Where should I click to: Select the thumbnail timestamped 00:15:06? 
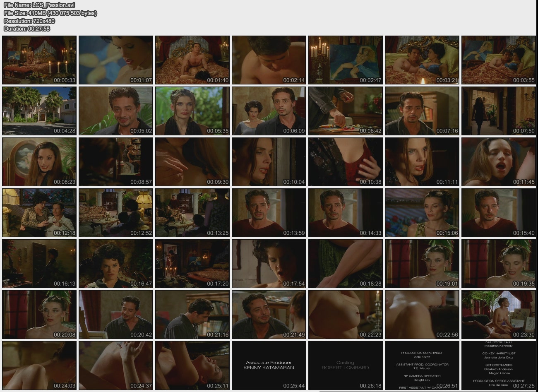(422, 213)
